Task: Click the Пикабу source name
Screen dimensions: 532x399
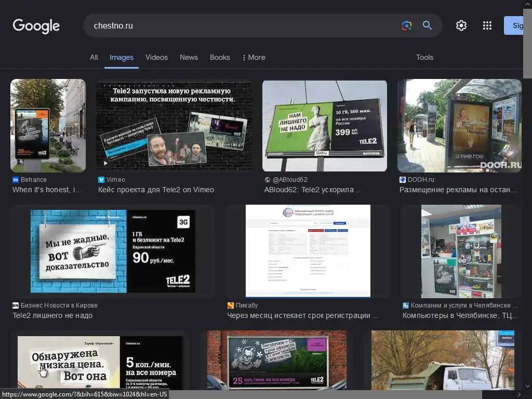Action: pos(247,305)
